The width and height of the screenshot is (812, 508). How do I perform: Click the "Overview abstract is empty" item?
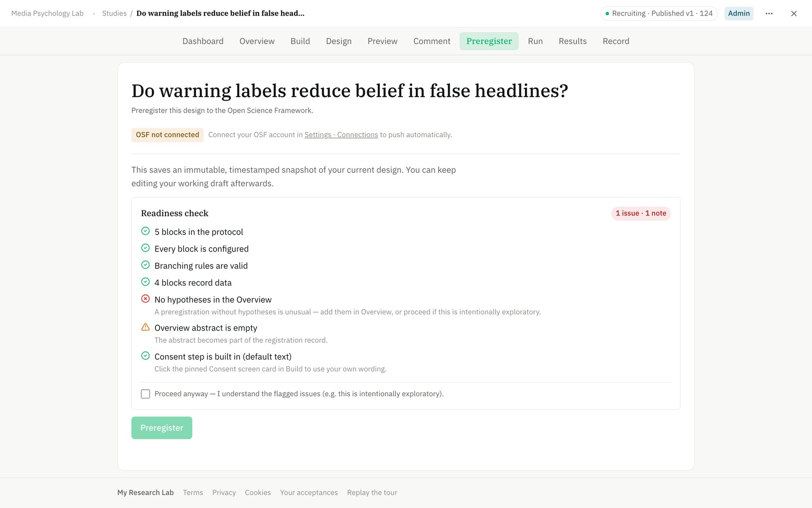click(206, 328)
